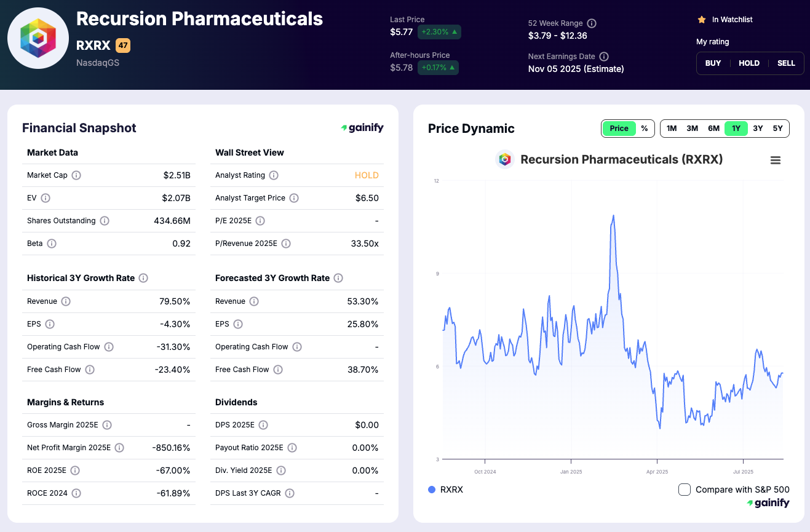Click info icon beside historical Free Cash Flow
The height and width of the screenshot is (532, 810).
(90, 370)
